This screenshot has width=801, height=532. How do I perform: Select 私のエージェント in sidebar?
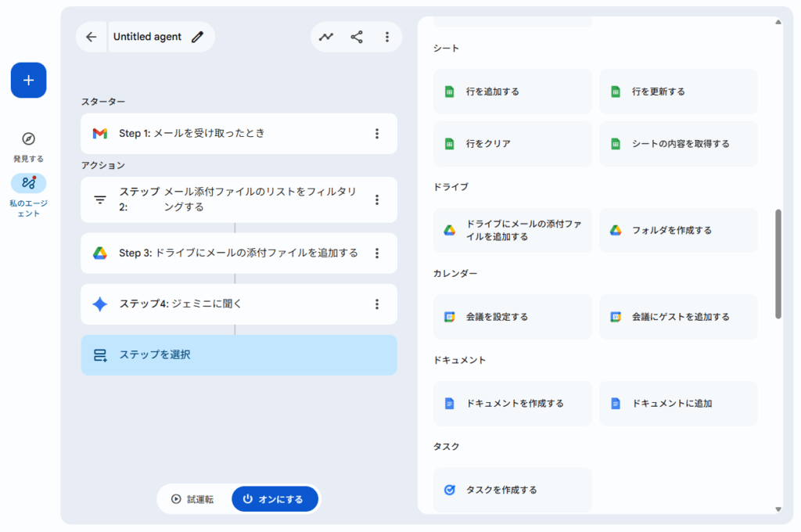tap(28, 183)
